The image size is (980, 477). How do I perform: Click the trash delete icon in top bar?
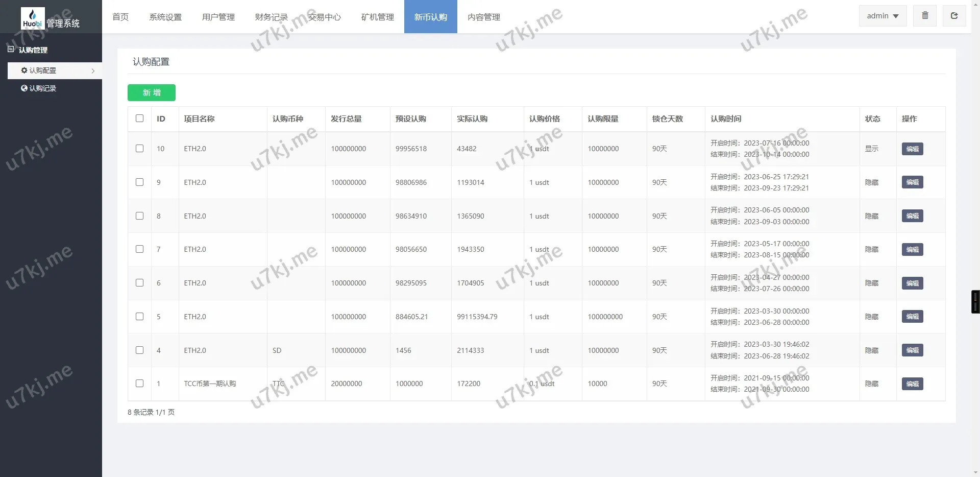[x=925, y=15]
